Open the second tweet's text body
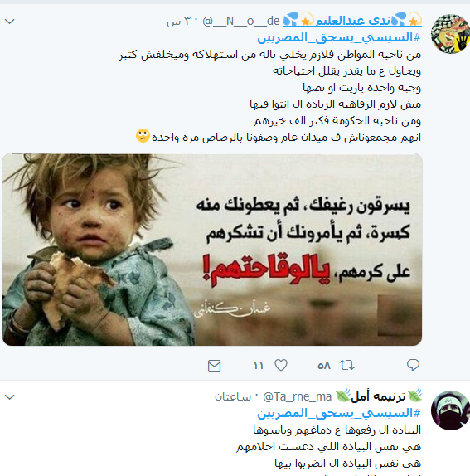 (x=328, y=446)
